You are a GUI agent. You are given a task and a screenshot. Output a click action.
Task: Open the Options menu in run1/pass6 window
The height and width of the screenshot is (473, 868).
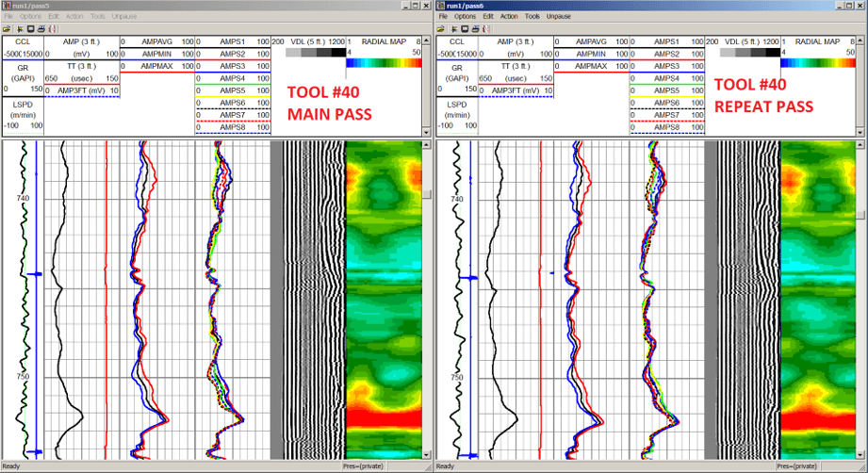(x=465, y=17)
